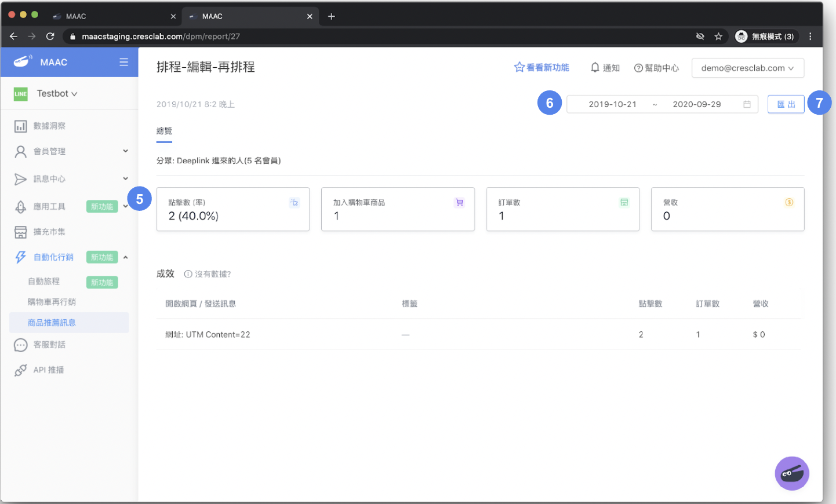Open the demo@cresclab.com account dropdown
The height and width of the screenshot is (504, 836).
(x=747, y=68)
